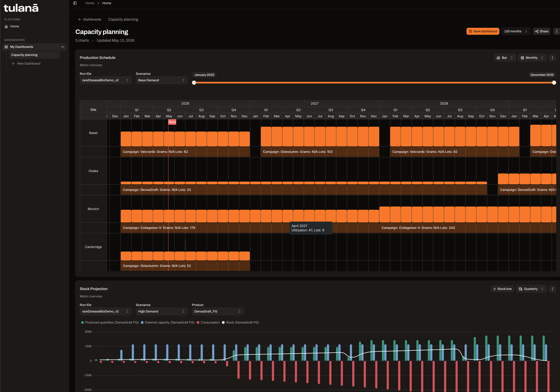Toggle Produced quantities legend series

click(x=110, y=322)
